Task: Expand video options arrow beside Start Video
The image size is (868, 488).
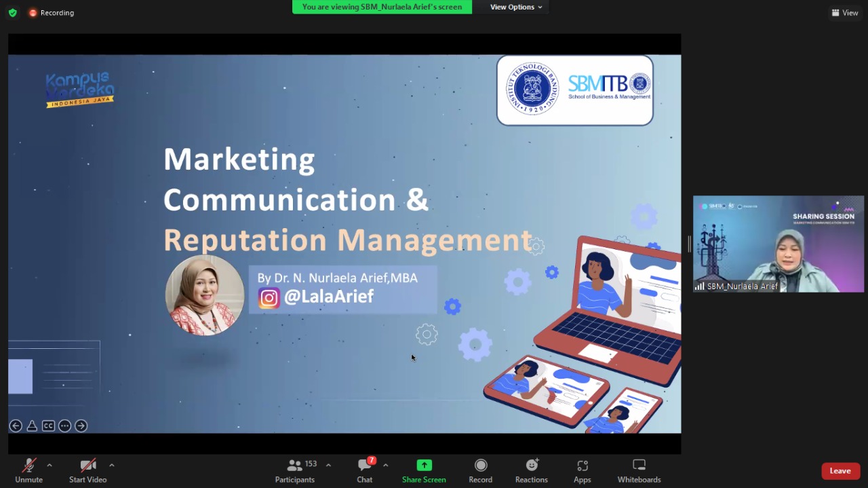Action: pyautogui.click(x=112, y=466)
